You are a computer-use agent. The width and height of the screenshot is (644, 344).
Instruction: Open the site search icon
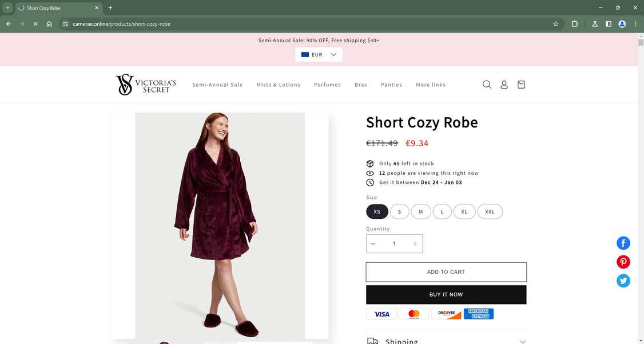pos(487,85)
